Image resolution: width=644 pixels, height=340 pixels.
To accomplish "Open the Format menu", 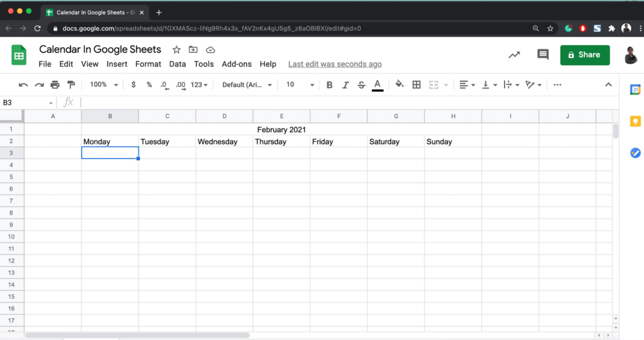I will click(148, 64).
